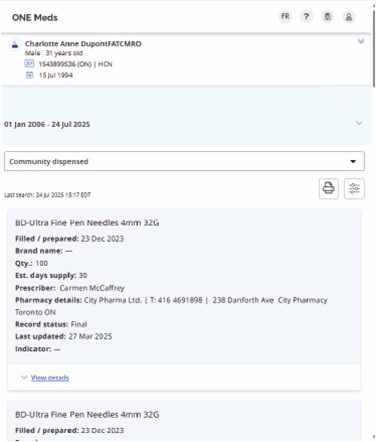Image resolution: width=376 pixels, height=442 pixels.
Task: Open the user profile icon
Action: 349,16
